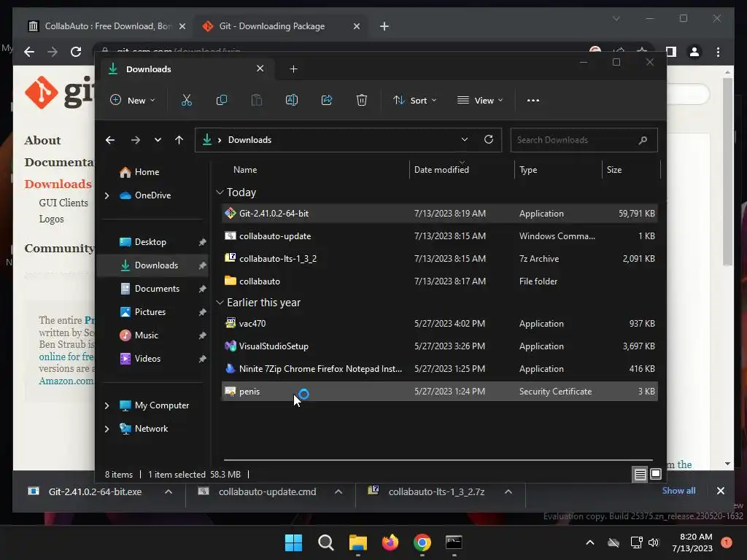Open Firefox from the taskbar
This screenshot has height=560, width=747.
(x=390, y=542)
